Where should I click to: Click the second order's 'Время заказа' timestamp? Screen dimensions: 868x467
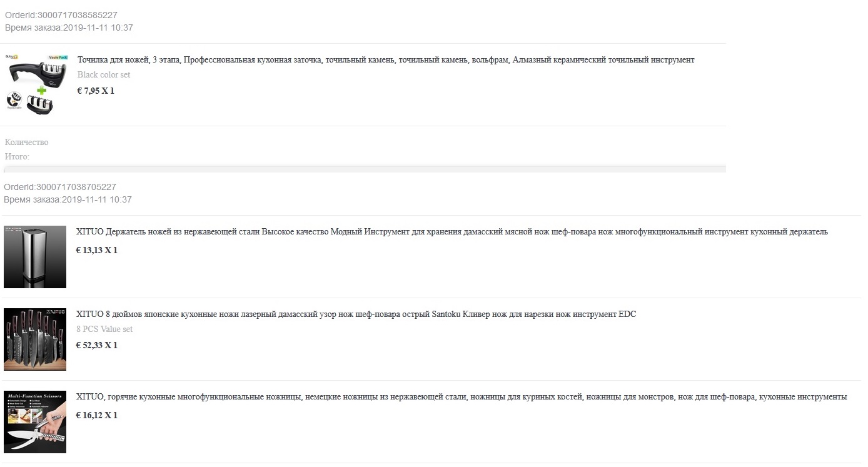click(x=68, y=199)
